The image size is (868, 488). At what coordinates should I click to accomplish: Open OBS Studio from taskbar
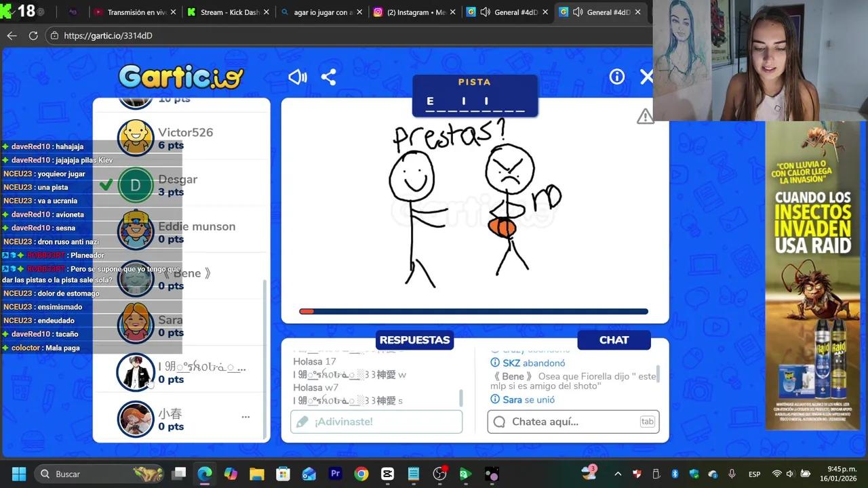click(439, 474)
